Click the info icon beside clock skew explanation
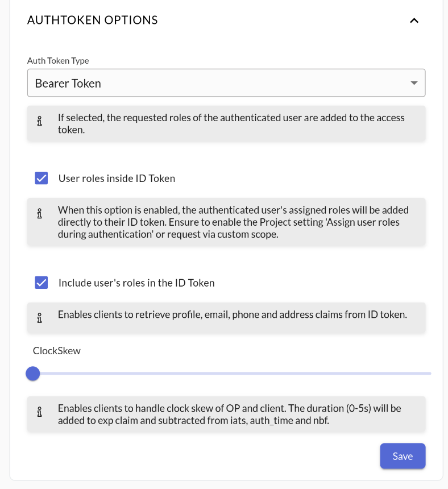 (x=39, y=413)
